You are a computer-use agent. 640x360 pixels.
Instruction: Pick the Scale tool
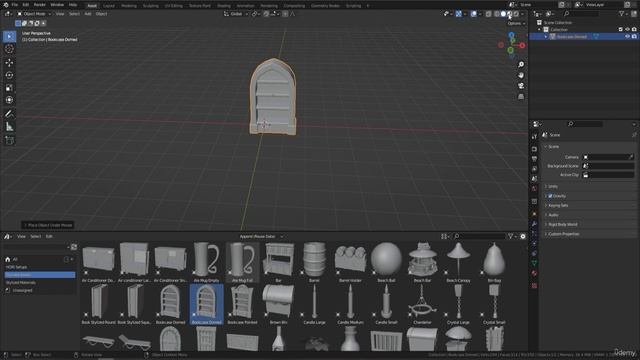click(9, 88)
